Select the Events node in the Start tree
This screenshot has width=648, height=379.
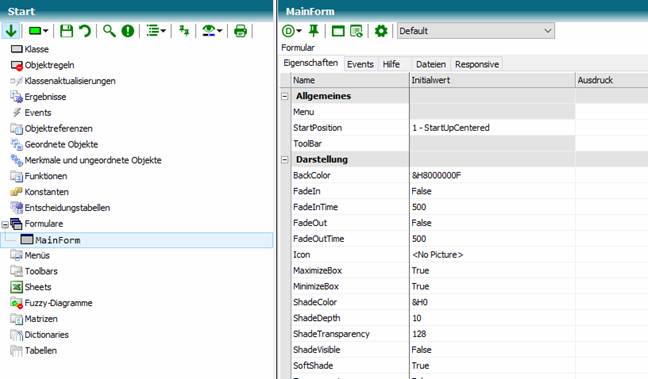click(38, 112)
